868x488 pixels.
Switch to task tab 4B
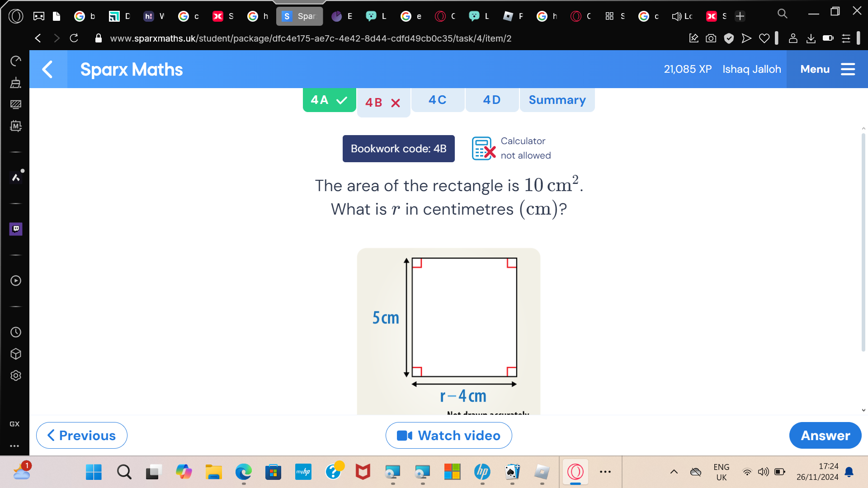click(383, 103)
